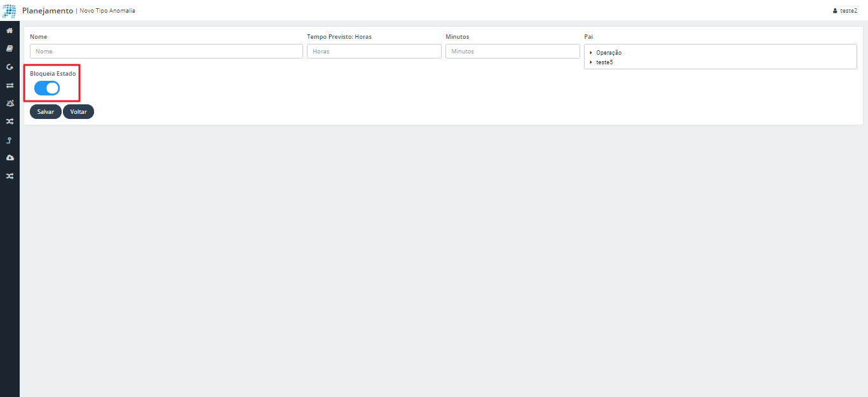Expand the teste5 node arrow

[x=591, y=62]
